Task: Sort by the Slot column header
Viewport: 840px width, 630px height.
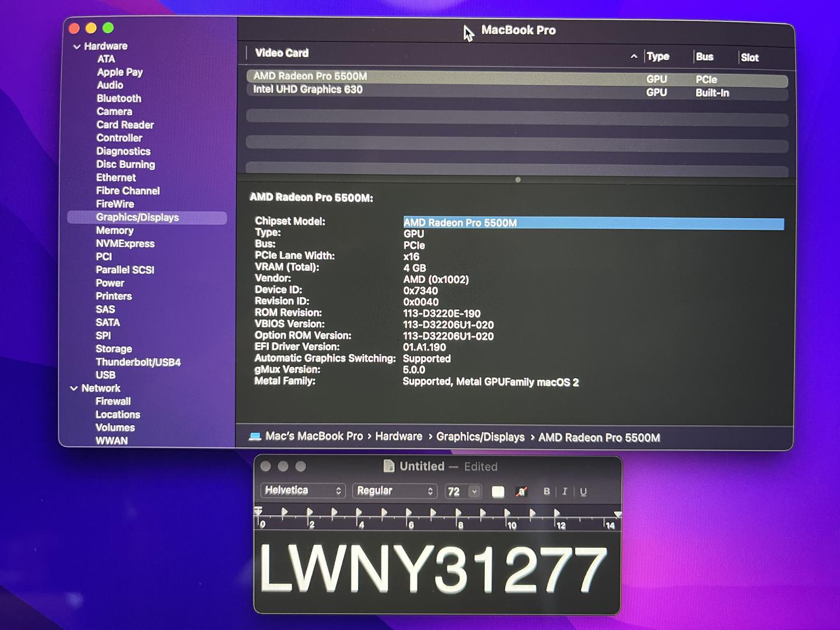Action: tap(750, 58)
